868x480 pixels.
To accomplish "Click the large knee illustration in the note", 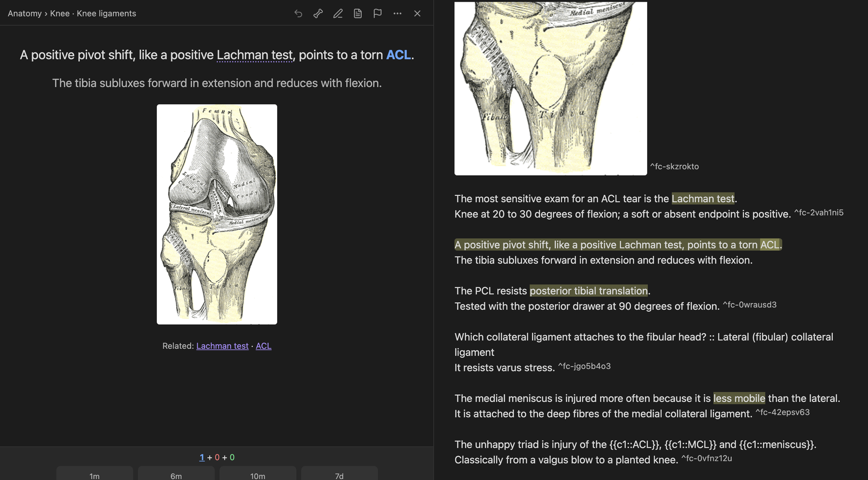I will coord(551,88).
